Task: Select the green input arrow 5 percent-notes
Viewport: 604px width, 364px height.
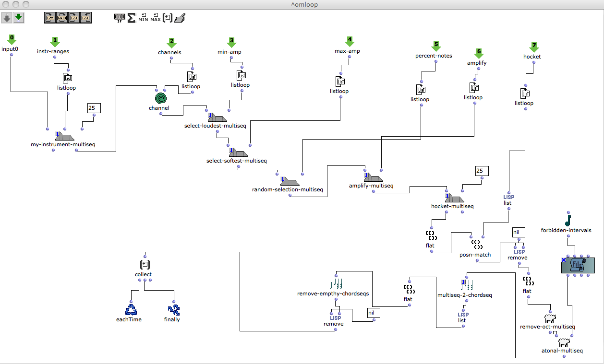Action: click(x=435, y=47)
